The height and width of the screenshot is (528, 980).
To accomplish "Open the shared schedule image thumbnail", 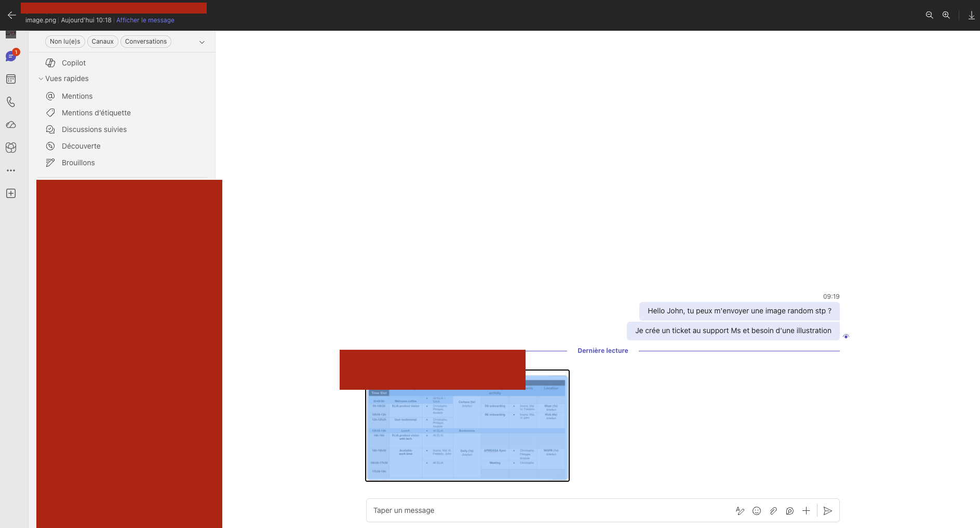I will (x=467, y=426).
